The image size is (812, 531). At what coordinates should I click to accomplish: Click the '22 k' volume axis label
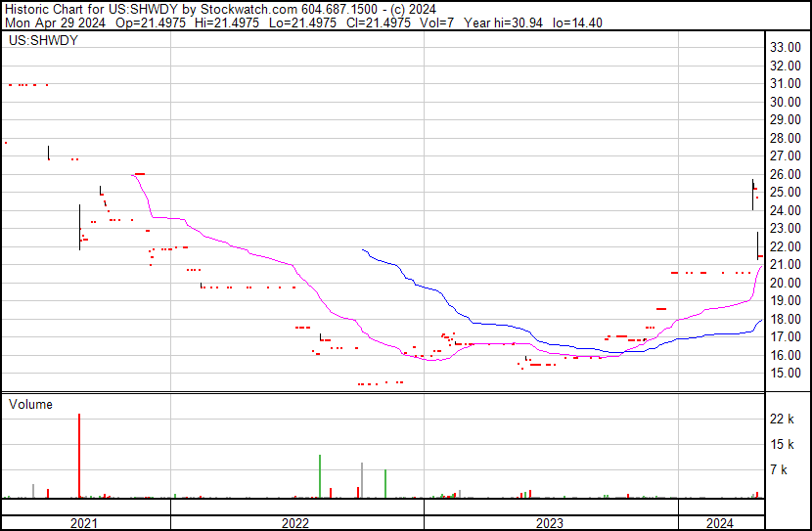(782, 420)
